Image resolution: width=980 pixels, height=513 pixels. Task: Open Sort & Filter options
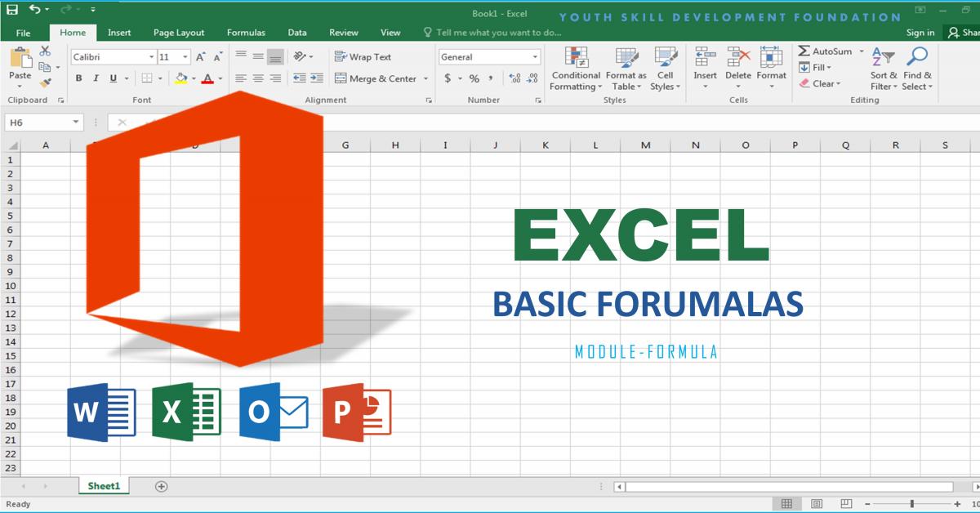coord(883,69)
